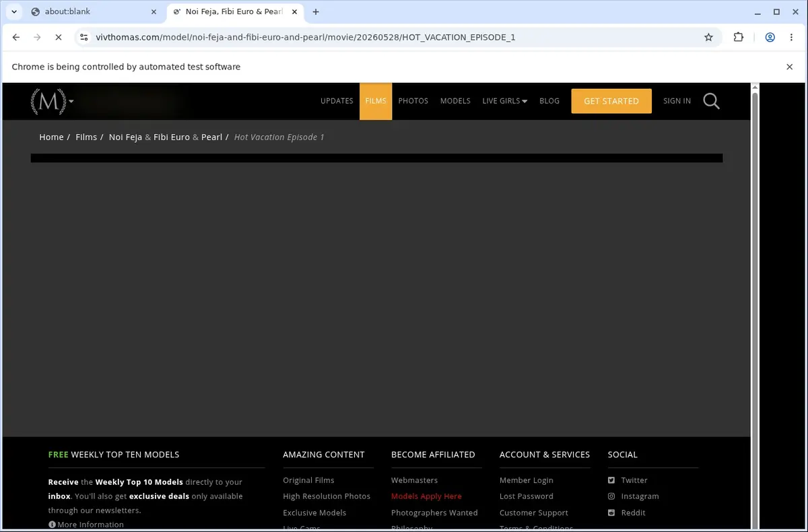Image resolution: width=808 pixels, height=532 pixels.
Task: Open Pearl breadcrumb link
Action: click(211, 137)
